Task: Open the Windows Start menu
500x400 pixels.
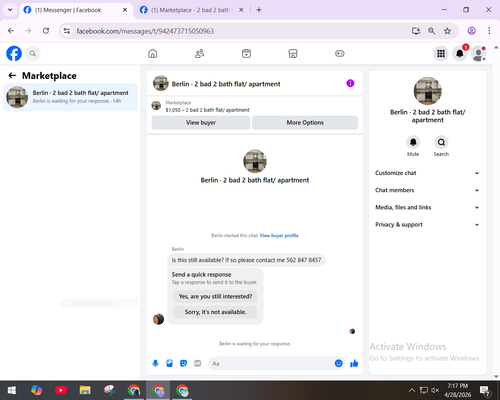Action: [12, 390]
